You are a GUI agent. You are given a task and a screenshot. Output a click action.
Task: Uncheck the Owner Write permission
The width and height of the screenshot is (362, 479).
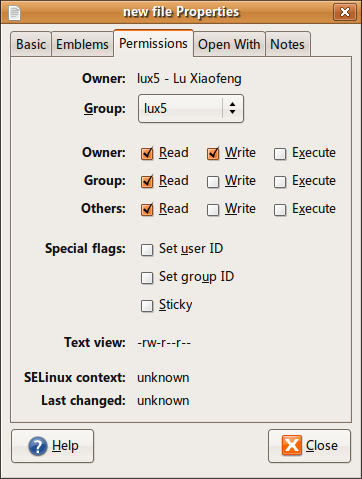pos(213,154)
